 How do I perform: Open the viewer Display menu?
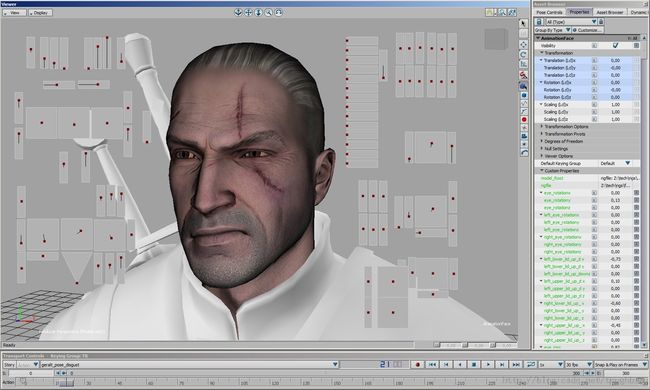pyautogui.click(x=40, y=13)
